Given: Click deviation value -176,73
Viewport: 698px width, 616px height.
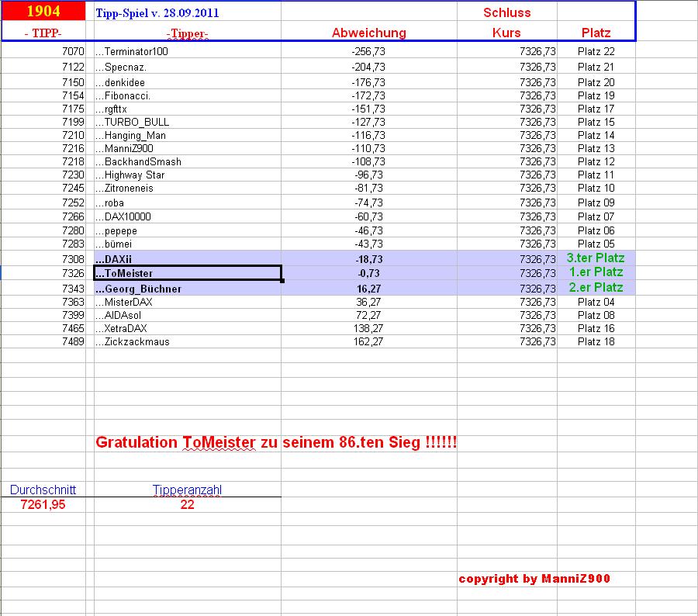Looking at the screenshot, I should [368, 83].
